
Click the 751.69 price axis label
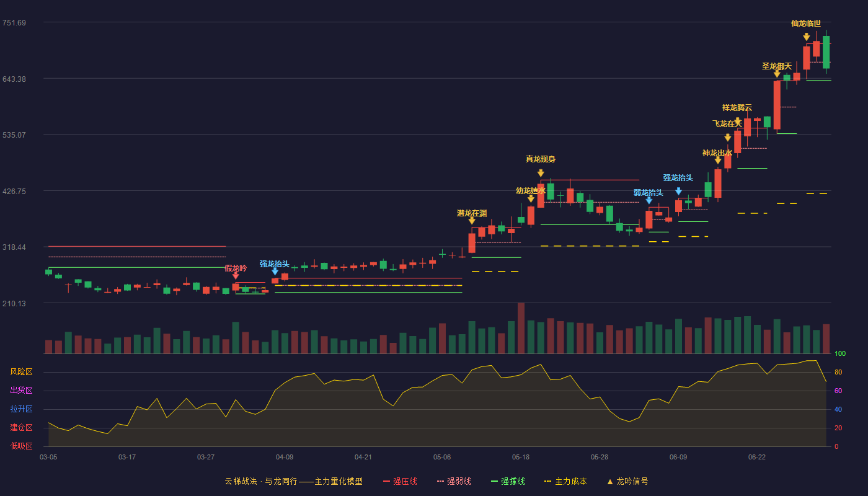tap(14, 23)
